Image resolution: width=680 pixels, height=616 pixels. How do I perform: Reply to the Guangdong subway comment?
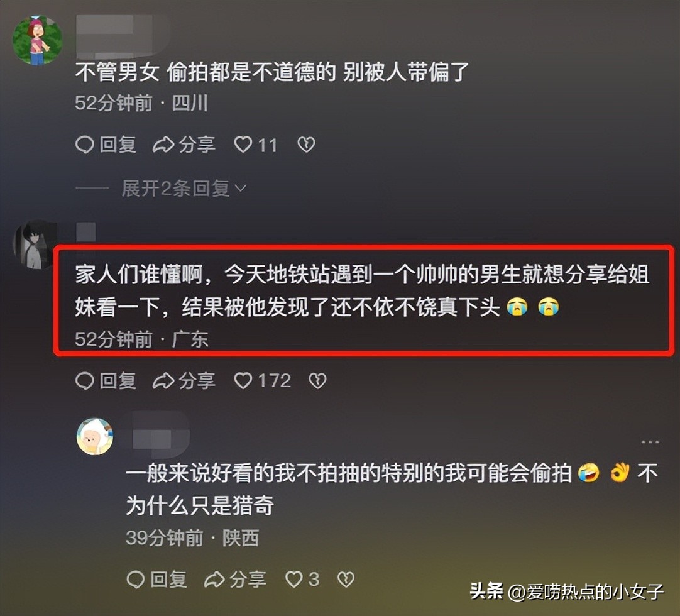pos(106,381)
